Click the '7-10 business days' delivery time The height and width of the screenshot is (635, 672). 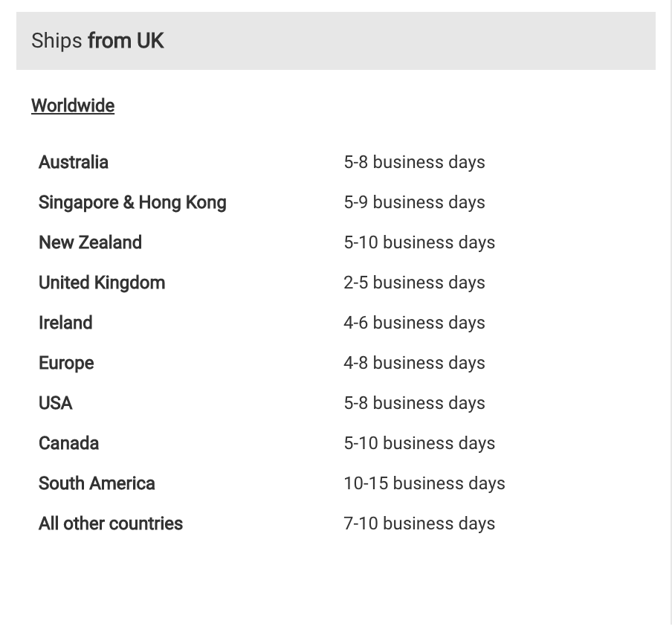coord(419,523)
